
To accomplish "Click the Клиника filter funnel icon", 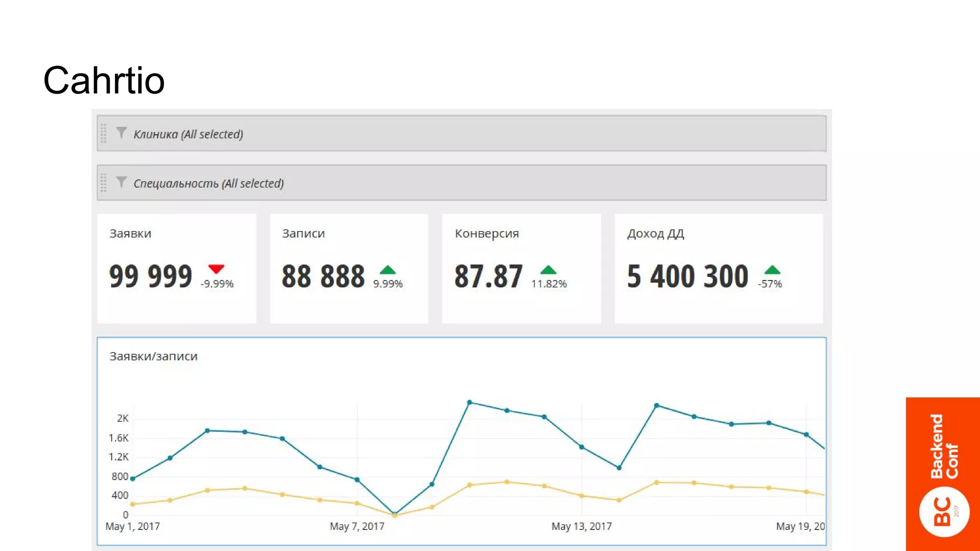I will [121, 133].
